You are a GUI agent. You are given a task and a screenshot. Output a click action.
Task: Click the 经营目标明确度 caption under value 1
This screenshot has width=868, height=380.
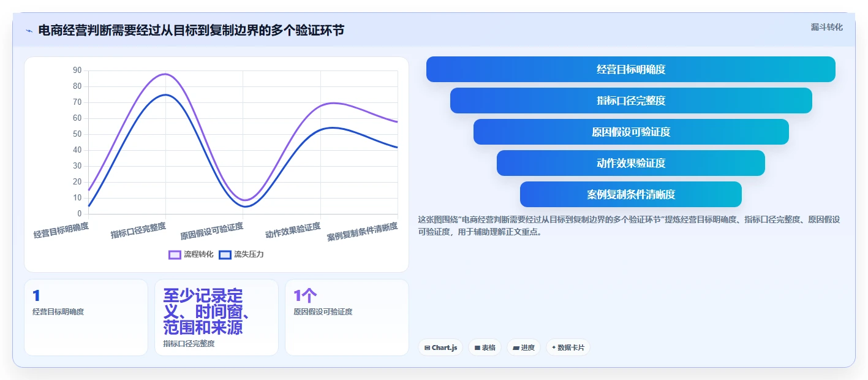point(58,312)
